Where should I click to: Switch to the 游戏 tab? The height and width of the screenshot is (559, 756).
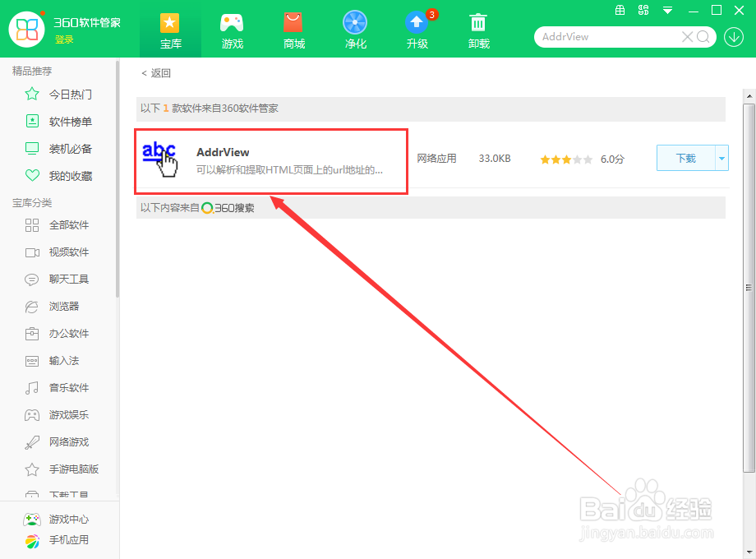tap(232, 30)
